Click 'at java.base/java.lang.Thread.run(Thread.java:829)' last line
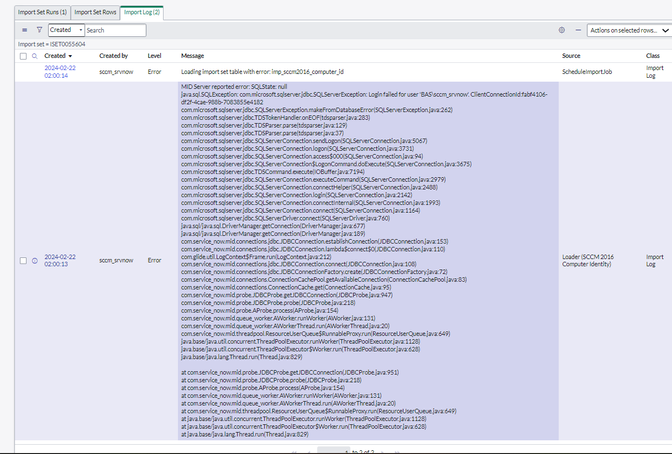The width and height of the screenshot is (672, 454). [245, 434]
